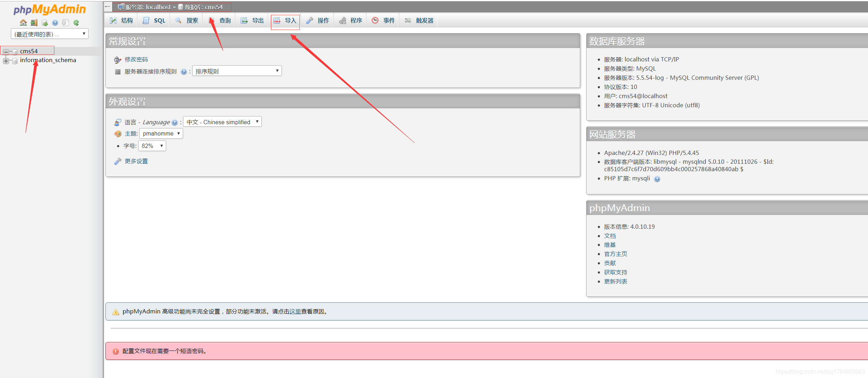Click the text 版本信息: 4.0.10.19
868x378 pixels.
tap(629, 227)
